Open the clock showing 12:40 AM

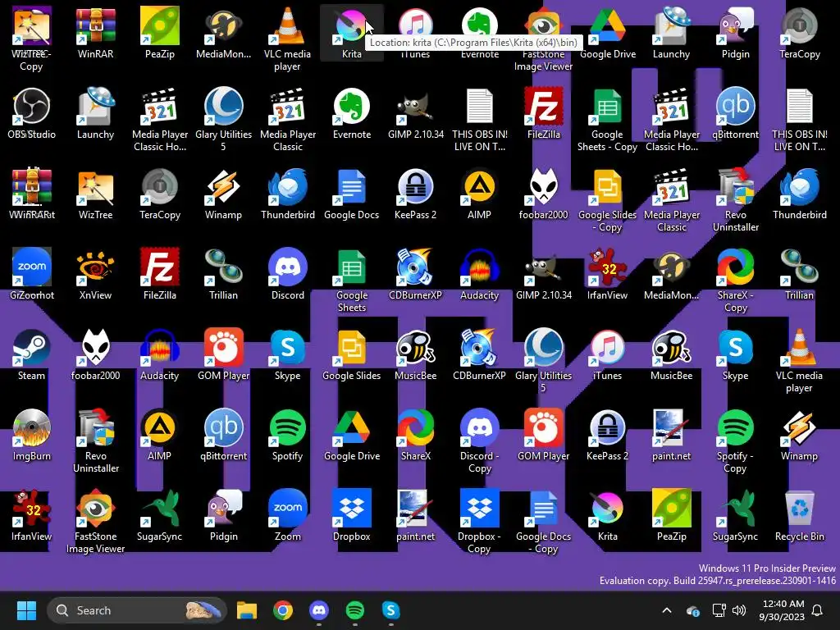[x=782, y=610]
